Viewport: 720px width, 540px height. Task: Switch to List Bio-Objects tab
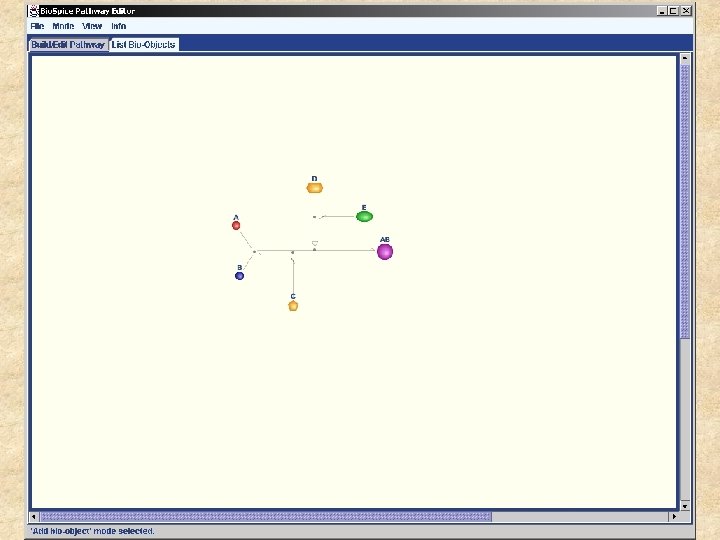tap(143, 45)
